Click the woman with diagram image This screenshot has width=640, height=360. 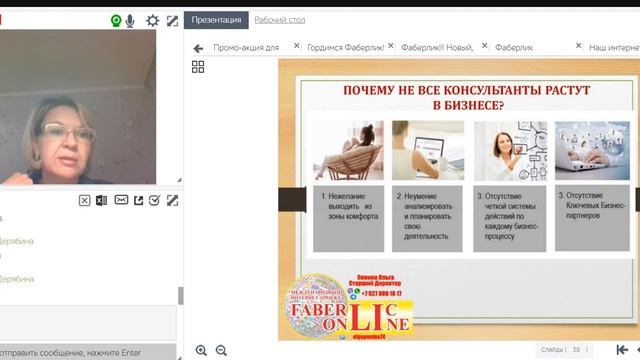(511, 151)
